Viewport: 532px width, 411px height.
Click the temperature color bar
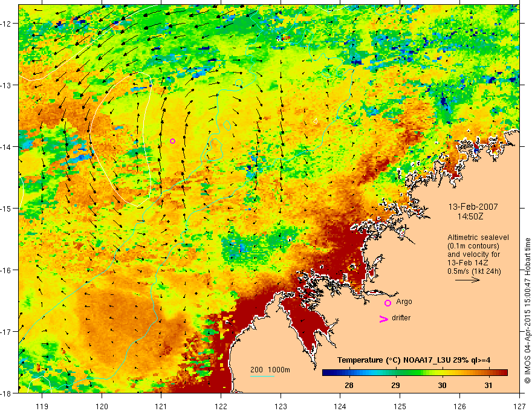(x=415, y=373)
